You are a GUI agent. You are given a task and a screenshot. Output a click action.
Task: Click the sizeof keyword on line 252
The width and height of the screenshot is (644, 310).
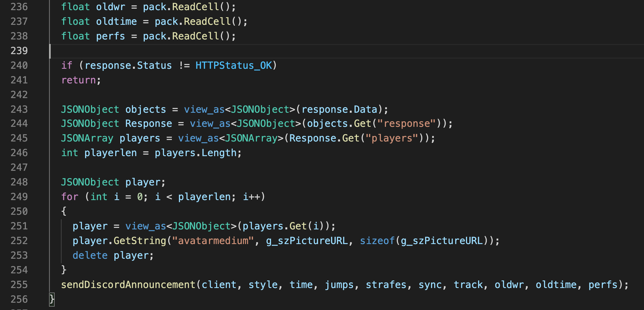pos(377,240)
